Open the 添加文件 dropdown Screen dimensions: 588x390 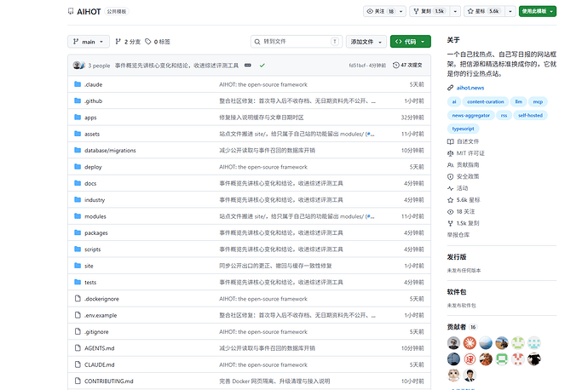pyautogui.click(x=366, y=42)
